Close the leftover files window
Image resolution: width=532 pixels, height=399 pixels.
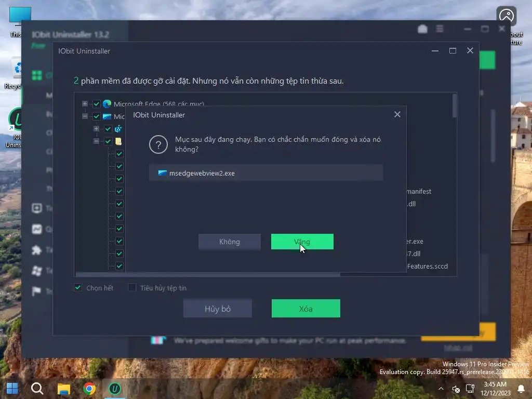point(470,50)
